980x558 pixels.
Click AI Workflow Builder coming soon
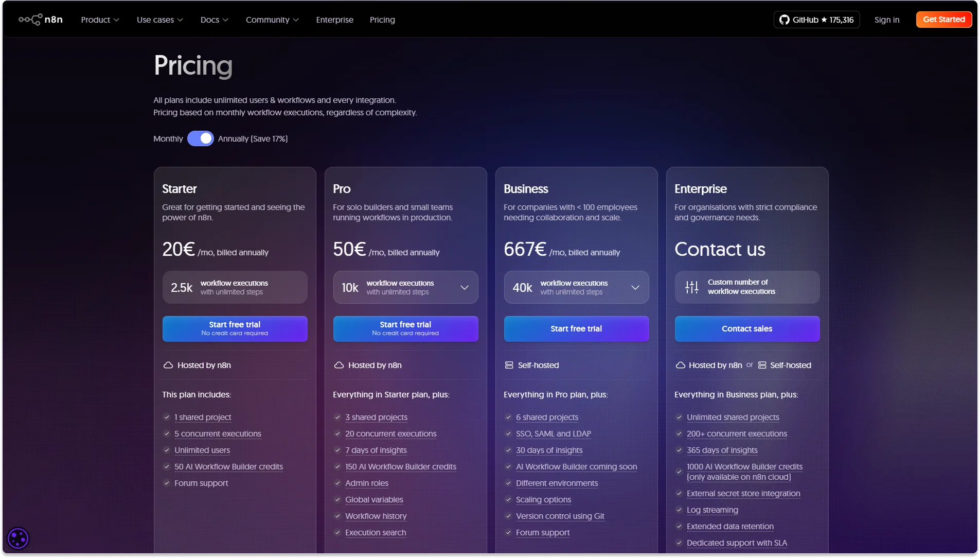click(576, 466)
